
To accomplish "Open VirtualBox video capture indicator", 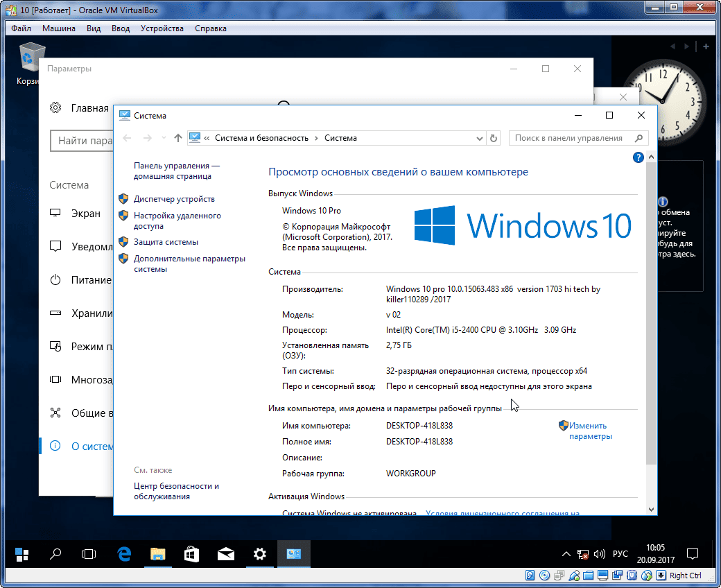I will coord(617,575).
